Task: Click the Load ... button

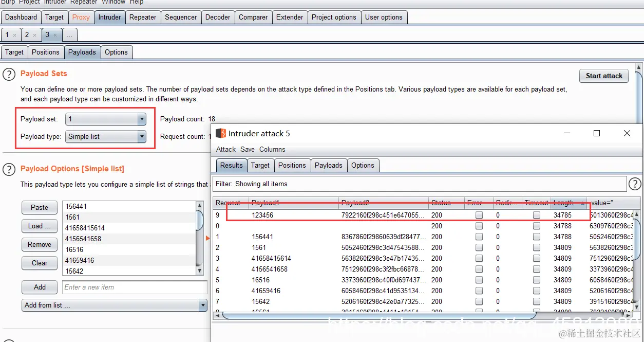Action: click(x=40, y=226)
